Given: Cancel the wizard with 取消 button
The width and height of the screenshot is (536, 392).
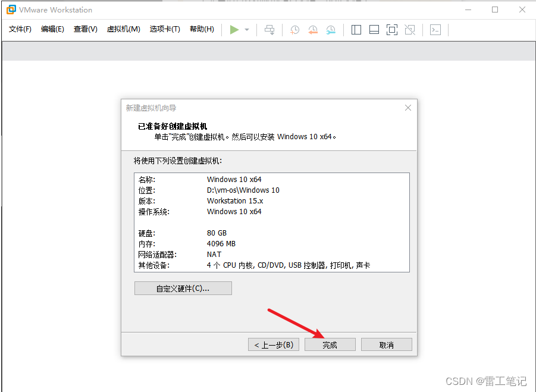Looking at the screenshot, I should click(x=386, y=344).
